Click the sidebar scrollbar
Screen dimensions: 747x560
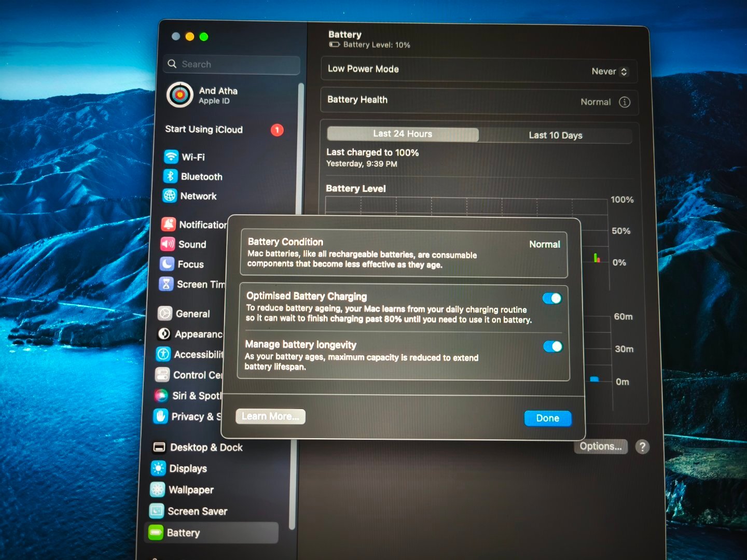click(x=298, y=306)
